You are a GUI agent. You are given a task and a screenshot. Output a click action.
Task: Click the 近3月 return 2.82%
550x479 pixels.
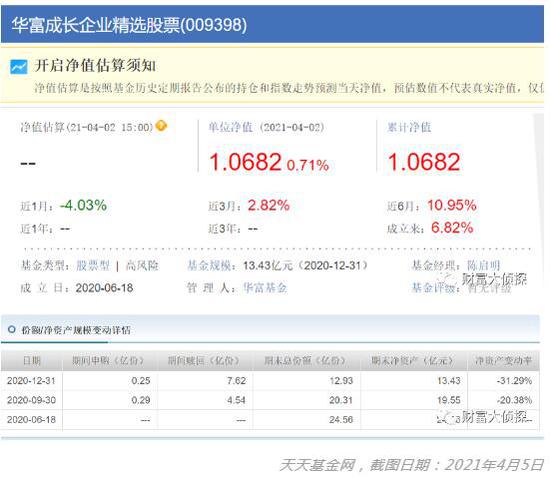click(269, 205)
